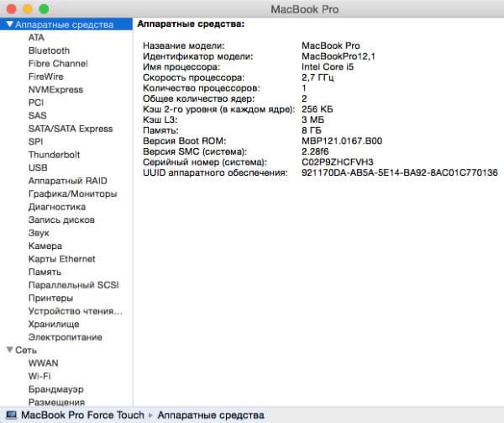Select the Сеть category label
The height and width of the screenshot is (423, 504).
pos(26,350)
